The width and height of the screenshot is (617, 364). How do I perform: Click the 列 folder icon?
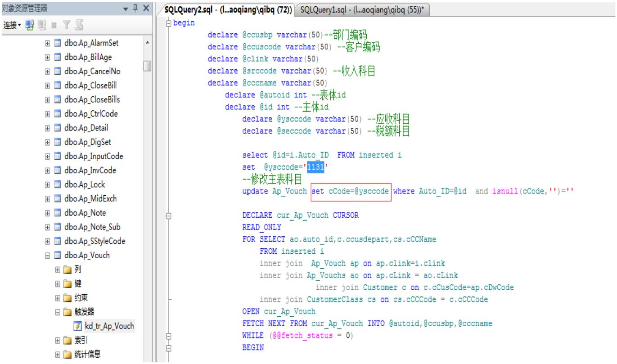(x=68, y=269)
